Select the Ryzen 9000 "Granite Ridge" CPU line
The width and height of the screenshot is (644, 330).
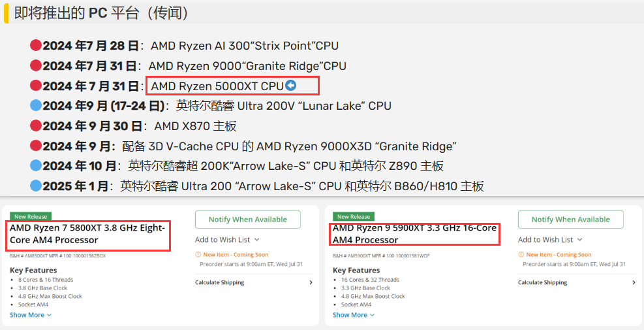[x=188, y=66]
